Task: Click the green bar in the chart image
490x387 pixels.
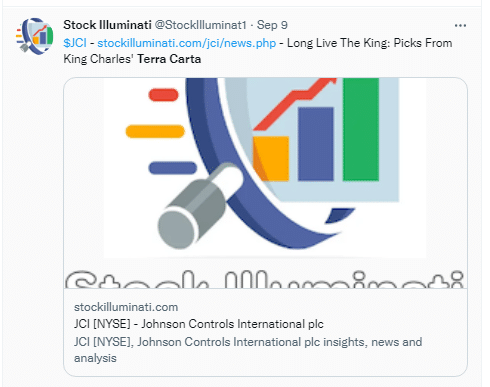Action: point(361,129)
